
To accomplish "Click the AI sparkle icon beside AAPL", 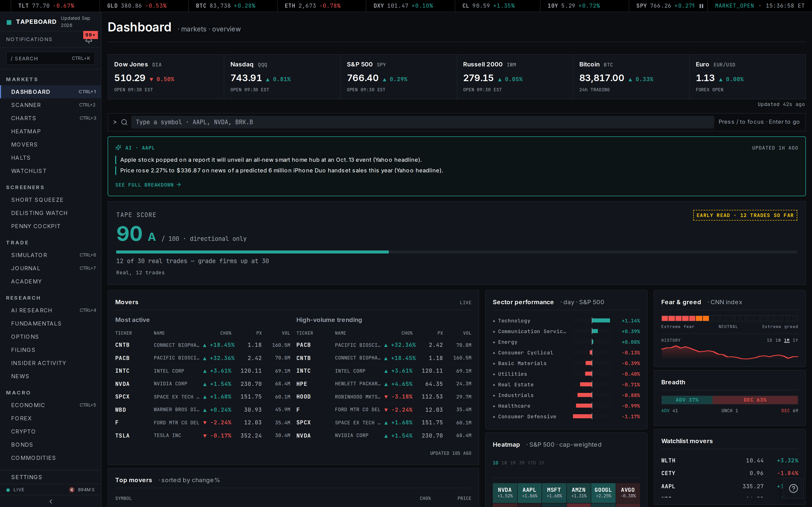I will [x=118, y=148].
